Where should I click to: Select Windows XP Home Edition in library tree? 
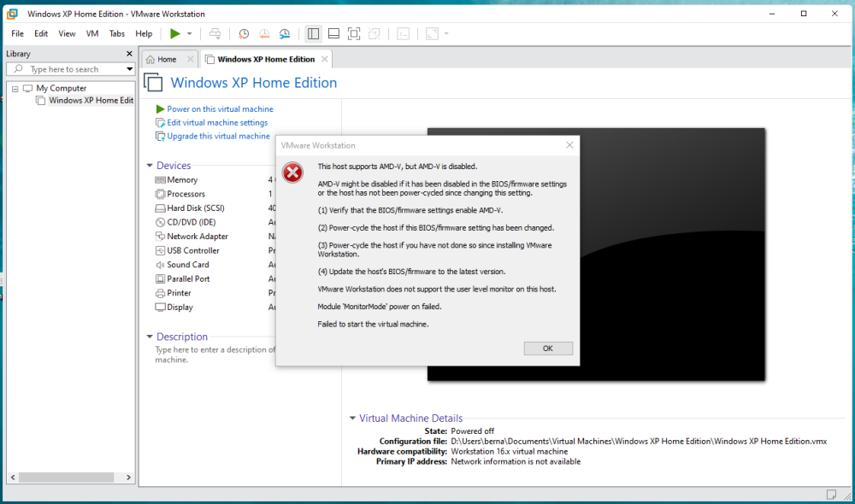(x=91, y=100)
